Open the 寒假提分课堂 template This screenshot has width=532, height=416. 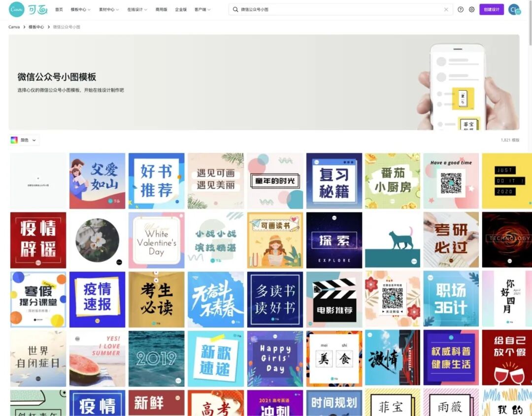38,300
